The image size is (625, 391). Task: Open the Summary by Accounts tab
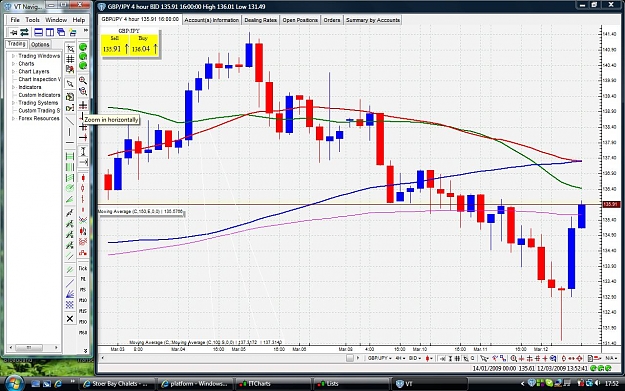click(x=373, y=20)
